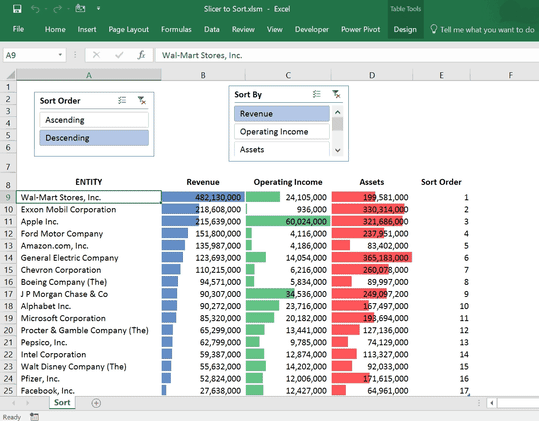Image resolution: width=539 pixels, height=421 pixels.
Task: Click the Enter checkmark in formula bar
Action: pyautogui.click(x=119, y=55)
